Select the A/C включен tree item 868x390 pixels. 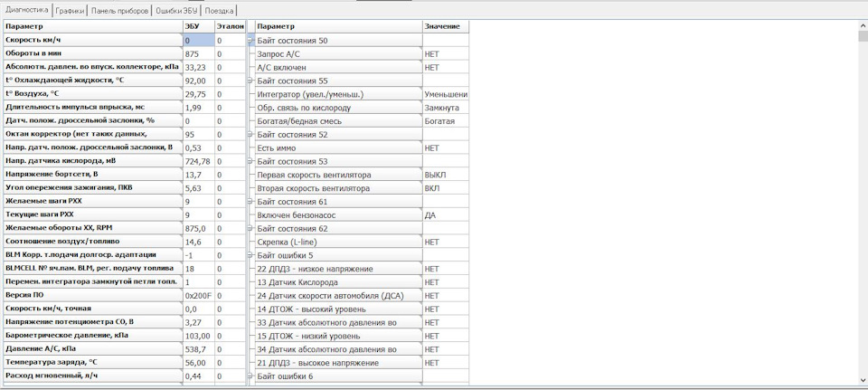tap(339, 68)
